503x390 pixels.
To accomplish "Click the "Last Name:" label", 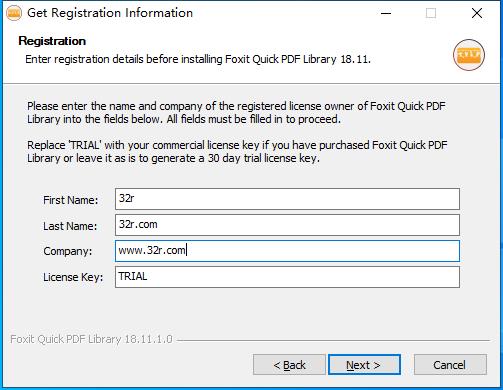I will pyautogui.click(x=70, y=226).
